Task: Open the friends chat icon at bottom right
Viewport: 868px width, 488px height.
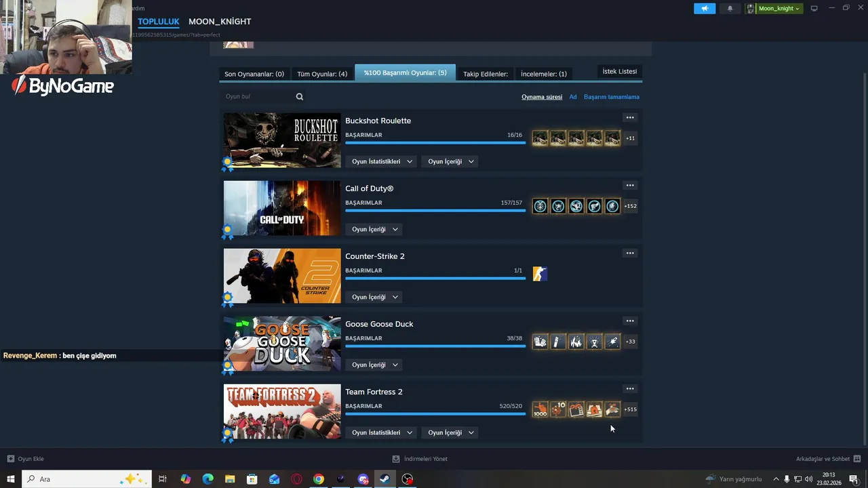Action: click(x=857, y=459)
